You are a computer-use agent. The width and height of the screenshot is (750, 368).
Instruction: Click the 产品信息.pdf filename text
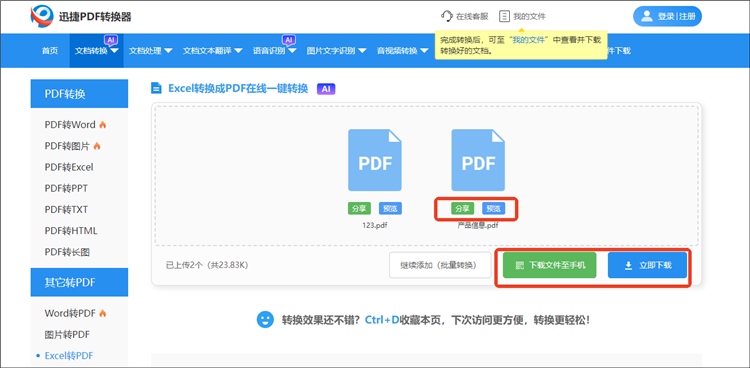(478, 225)
